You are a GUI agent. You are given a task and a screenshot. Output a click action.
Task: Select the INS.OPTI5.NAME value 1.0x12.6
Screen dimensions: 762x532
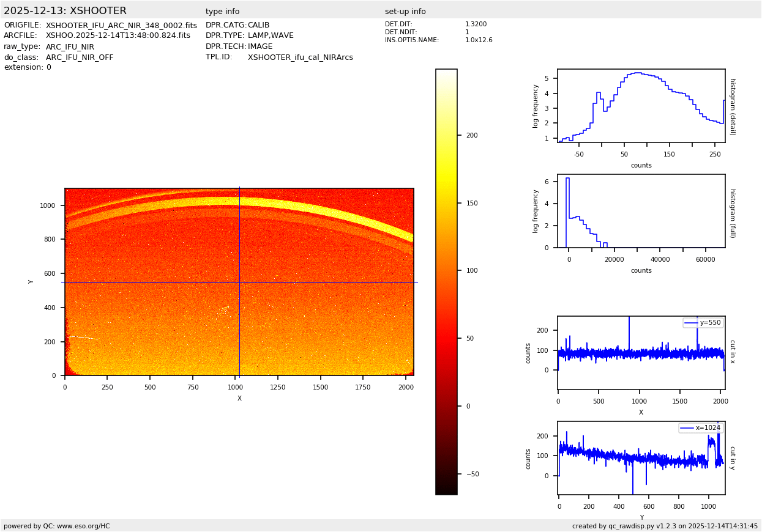478,40
